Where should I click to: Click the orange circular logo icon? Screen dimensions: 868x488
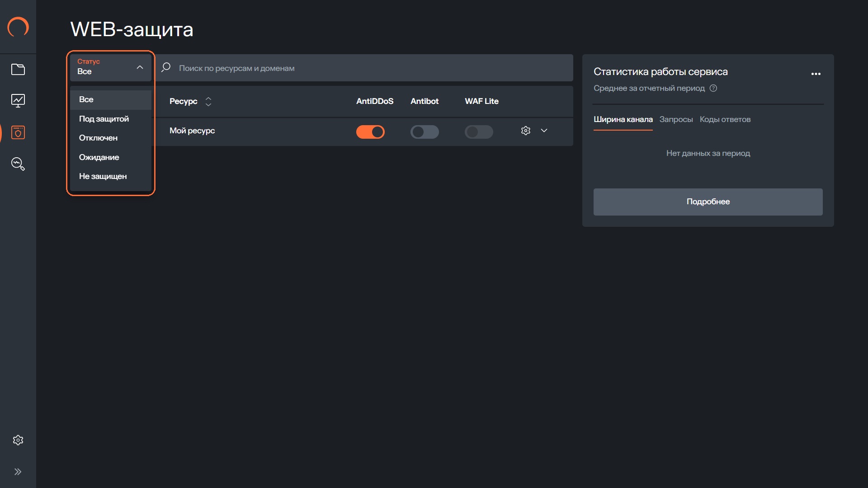(18, 27)
